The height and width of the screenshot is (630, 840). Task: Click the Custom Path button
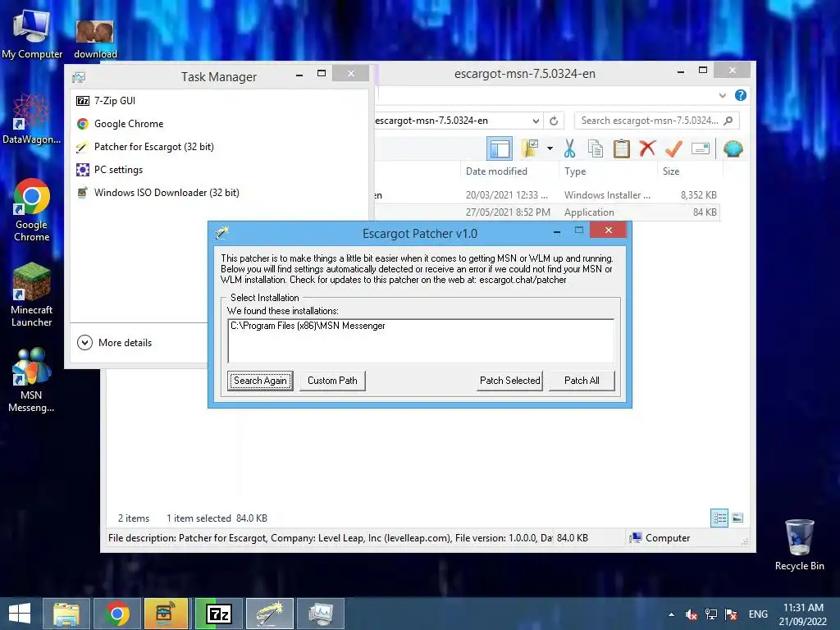point(332,381)
